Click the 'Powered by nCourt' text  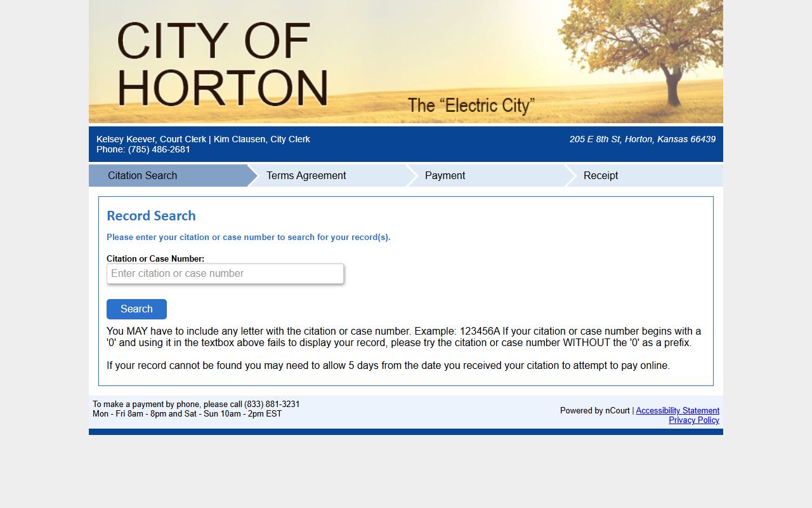coord(595,411)
